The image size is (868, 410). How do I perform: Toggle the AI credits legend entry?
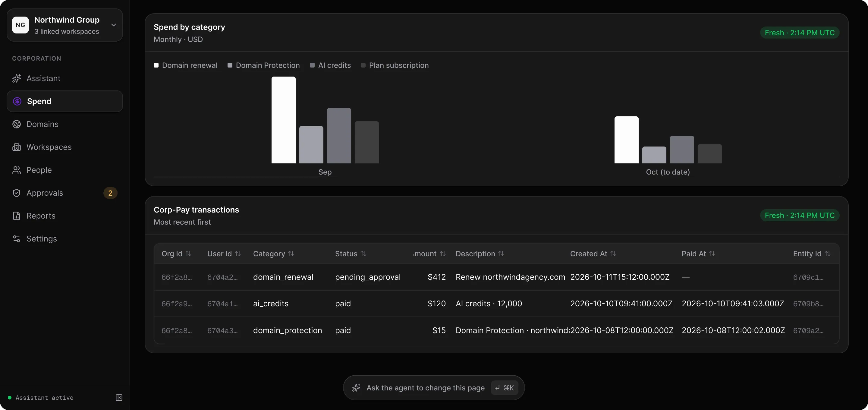(330, 65)
